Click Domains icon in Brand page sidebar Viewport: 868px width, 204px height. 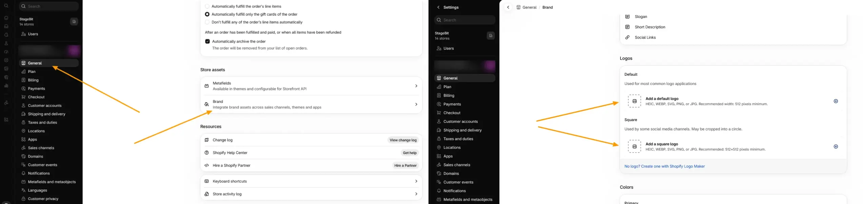click(439, 174)
